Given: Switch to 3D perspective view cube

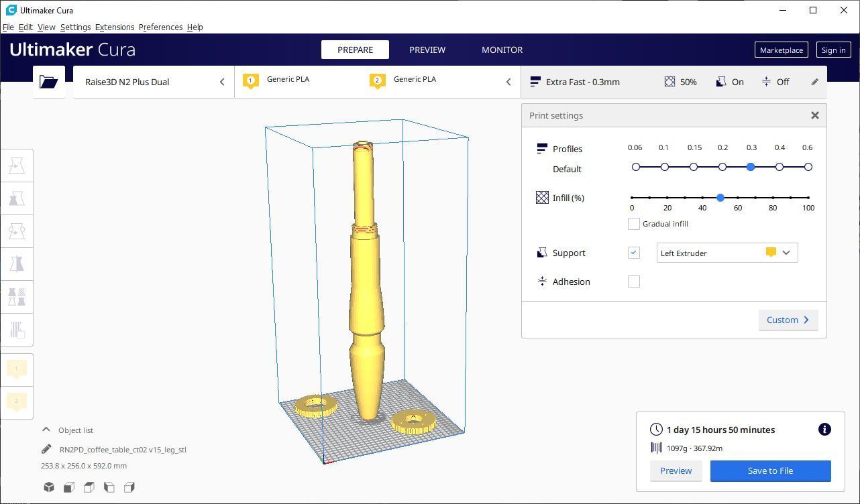Looking at the screenshot, I should 49,487.
